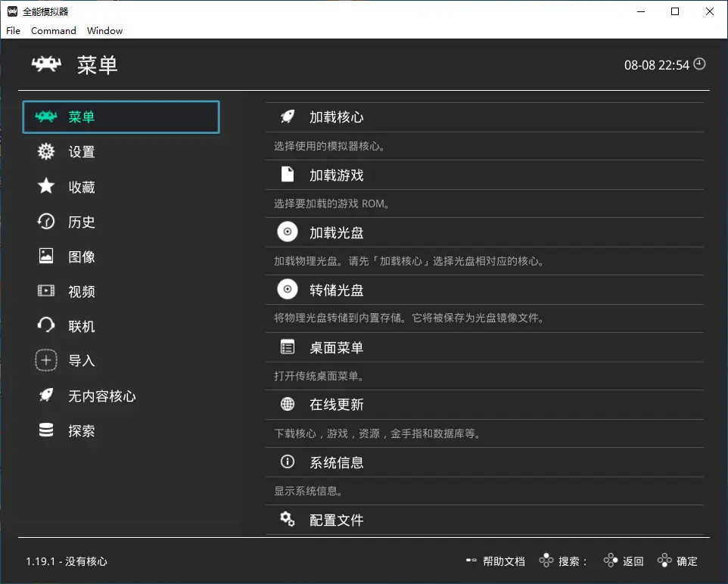Screen dimensions: 728x584
Task: Click the globe icon beside 在线更新
Action: tap(288, 405)
